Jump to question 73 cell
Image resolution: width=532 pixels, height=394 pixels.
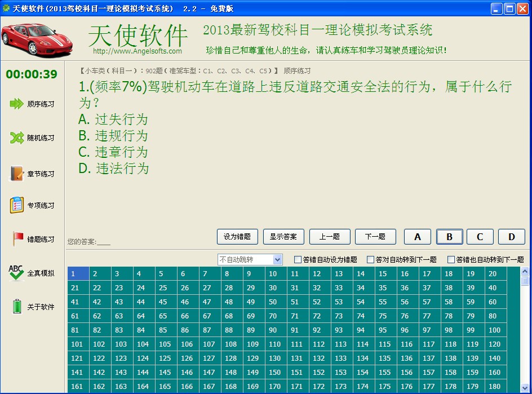[x=342, y=316]
